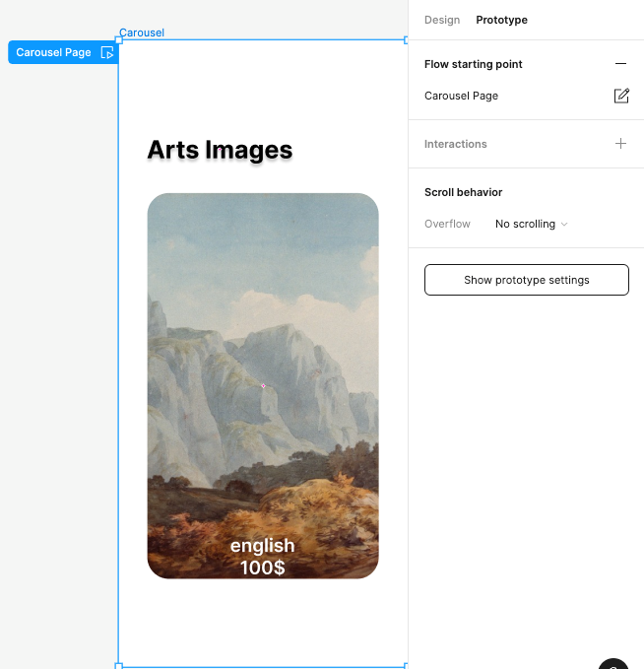Image resolution: width=644 pixels, height=669 pixels.
Task: Click the mountain landscape painting image
Action: click(x=263, y=385)
